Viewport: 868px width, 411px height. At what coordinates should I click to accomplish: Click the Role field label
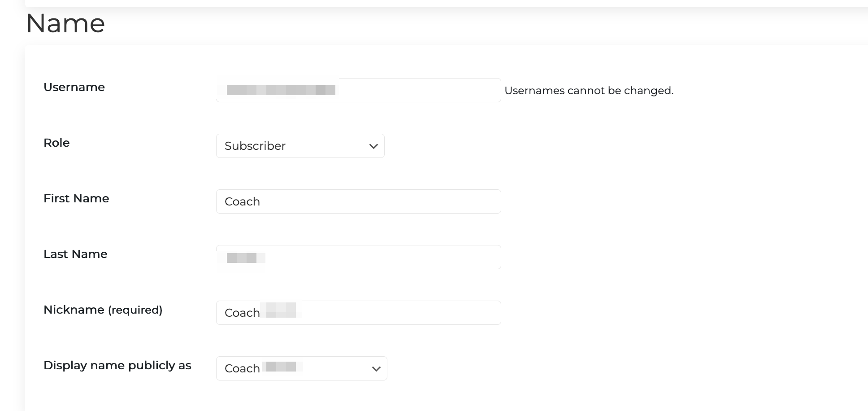coord(56,143)
